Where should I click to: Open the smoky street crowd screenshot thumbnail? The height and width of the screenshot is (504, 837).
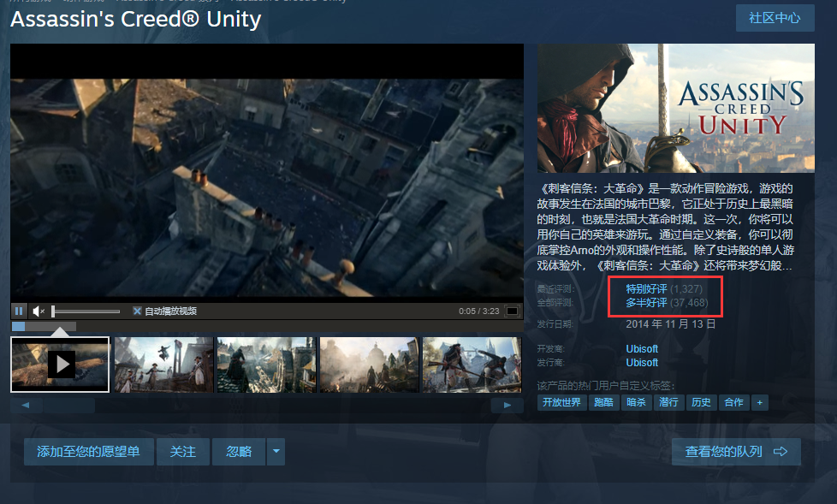point(369,365)
